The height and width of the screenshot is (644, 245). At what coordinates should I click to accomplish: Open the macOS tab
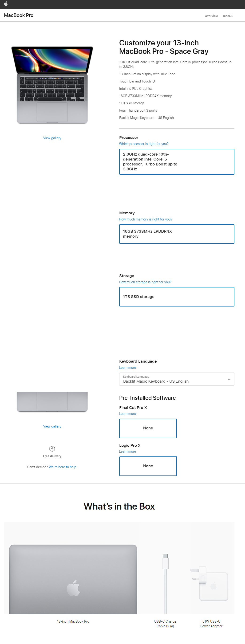pyautogui.click(x=228, y=16)
